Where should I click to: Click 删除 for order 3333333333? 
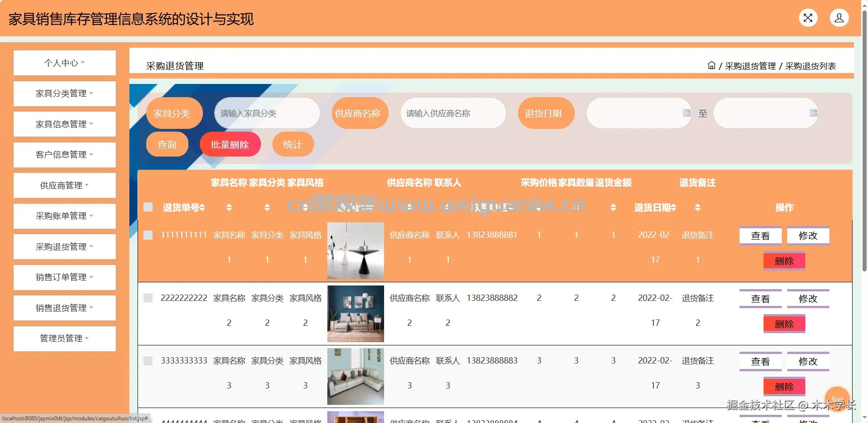point(784,387)
